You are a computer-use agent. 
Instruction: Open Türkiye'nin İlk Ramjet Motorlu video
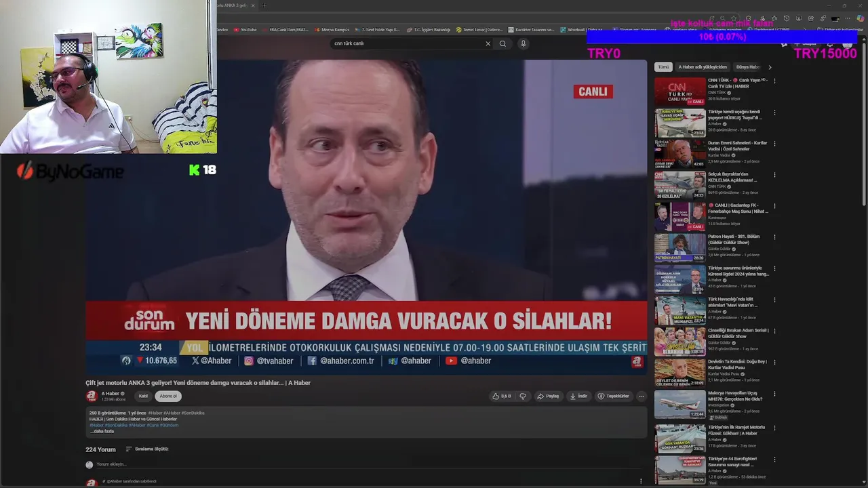click(736, 430)
